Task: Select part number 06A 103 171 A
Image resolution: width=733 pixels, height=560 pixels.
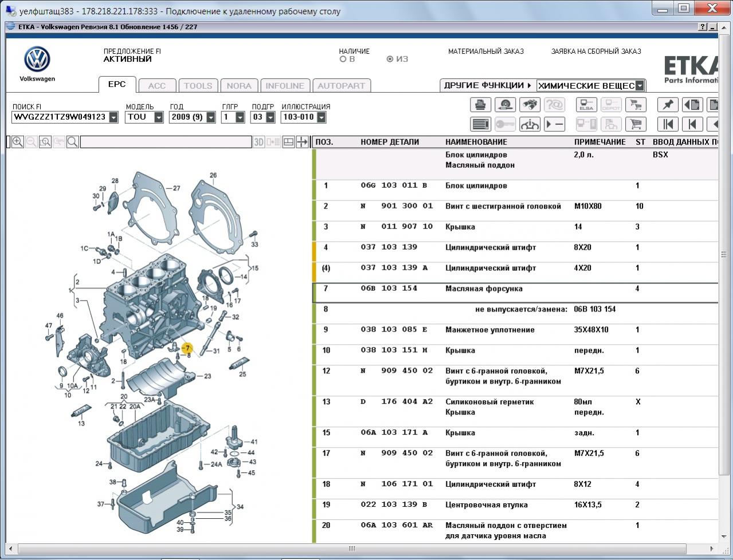Action: [x=394, y=432]
